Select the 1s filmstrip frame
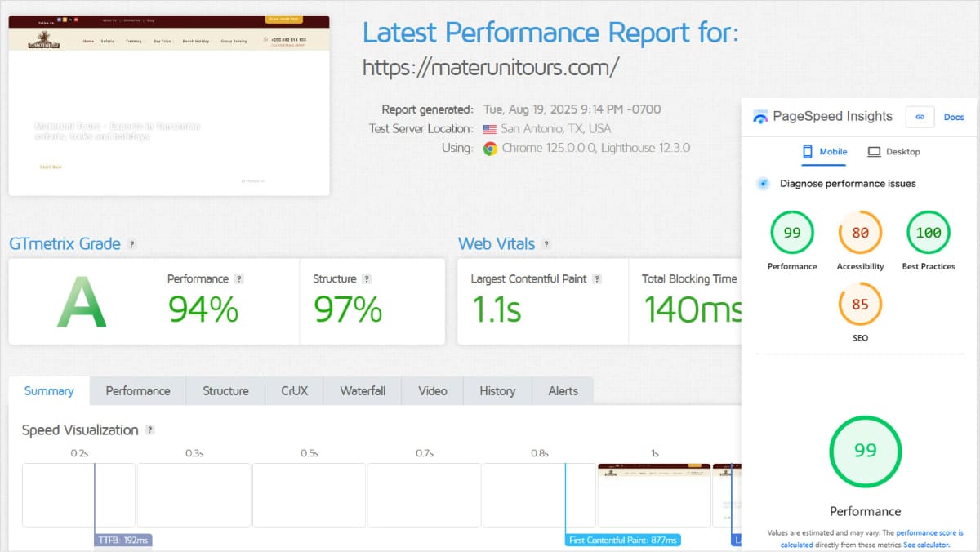The image size is (980, 552). (655, 495)
